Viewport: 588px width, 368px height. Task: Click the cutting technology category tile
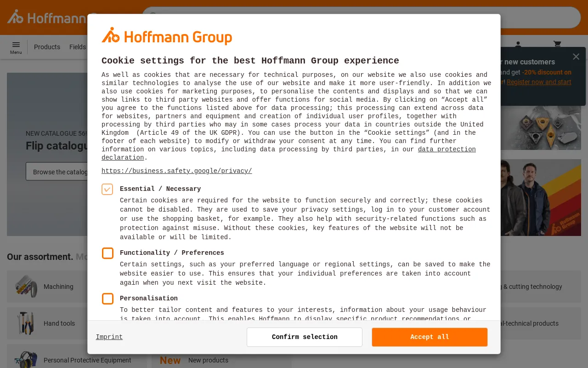click(x=541, y=287)
